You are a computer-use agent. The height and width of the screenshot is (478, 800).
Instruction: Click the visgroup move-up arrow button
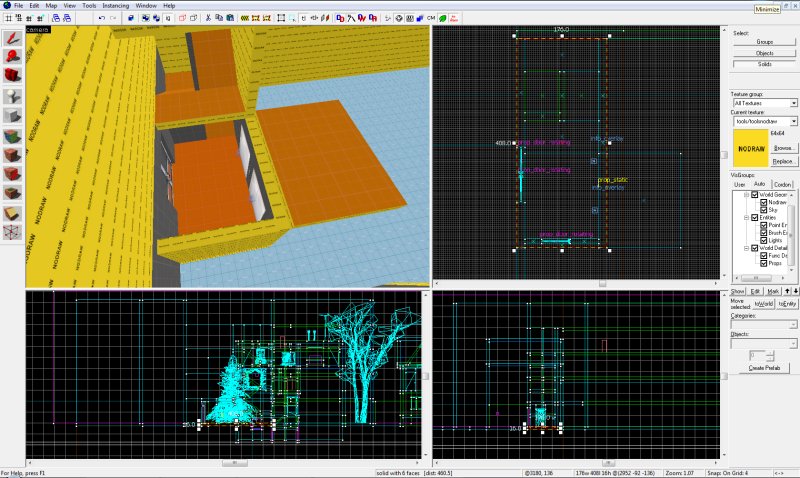coord(787,291)
